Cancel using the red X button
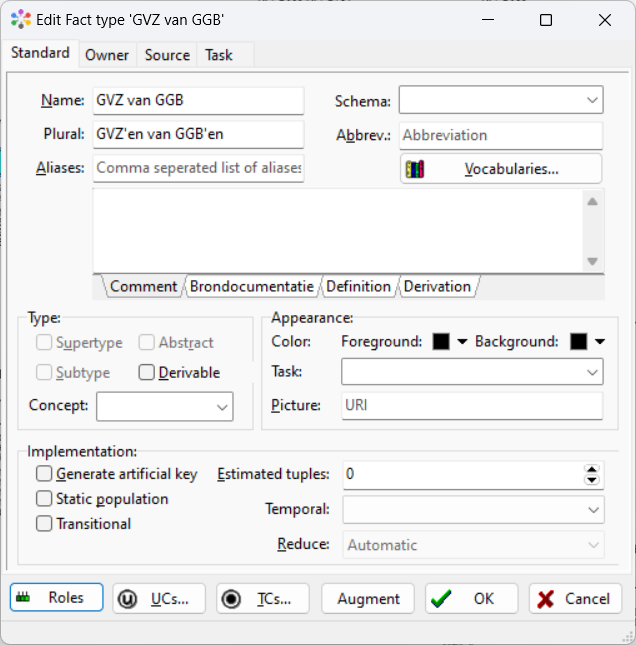This screenshot has height=645, width=636. point(575,598)
